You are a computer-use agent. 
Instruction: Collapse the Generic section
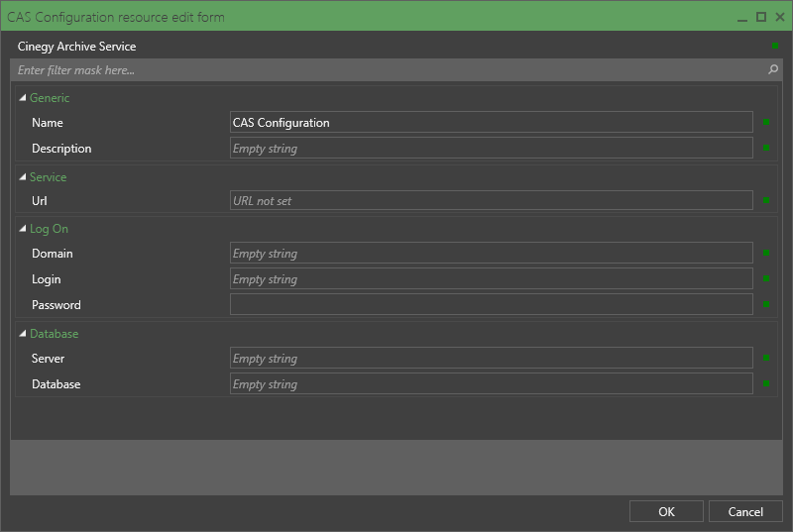(22, 97)
